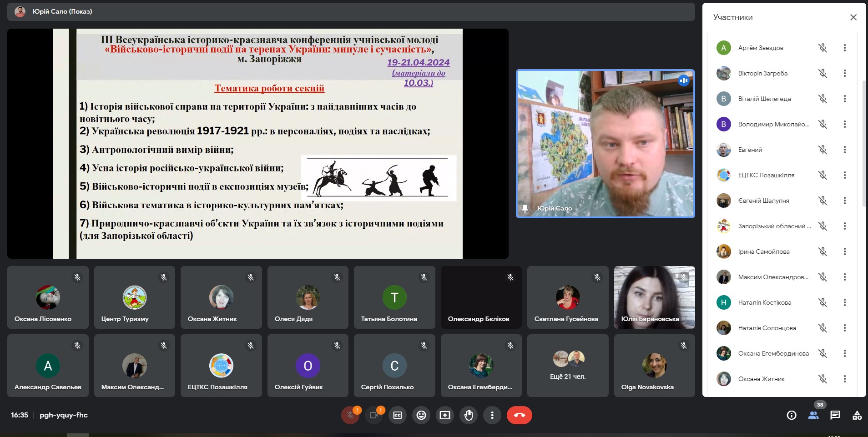
Task: Click the raise hand icon
Action: (469, 415)
